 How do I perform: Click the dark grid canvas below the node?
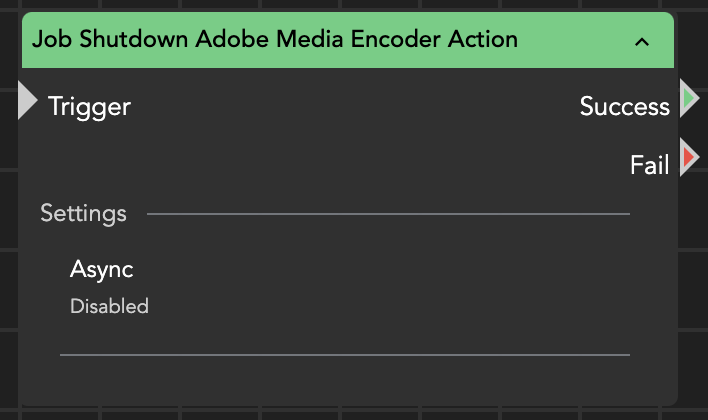click(x=344, y=412)
